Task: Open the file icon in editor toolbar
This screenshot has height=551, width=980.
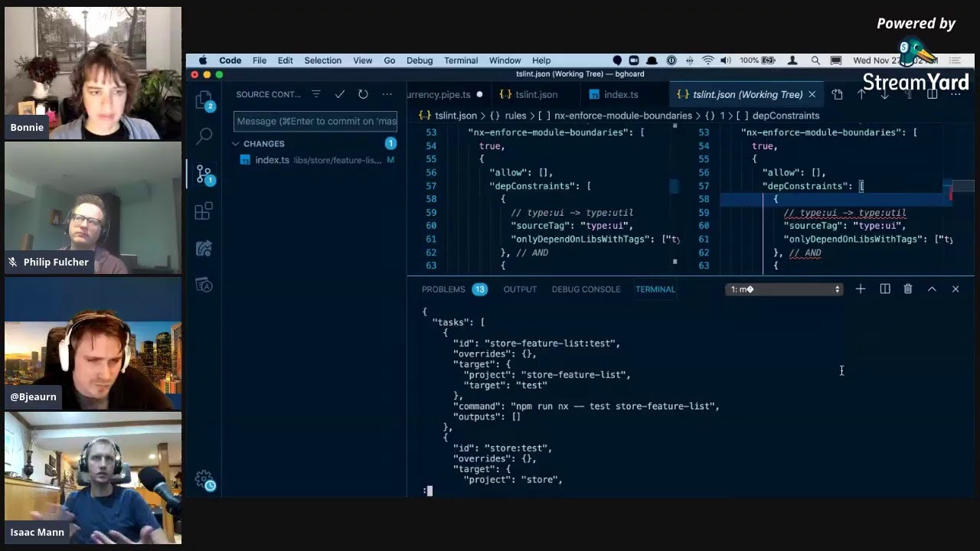Action: pyautogui.click(x=837, y=94)
